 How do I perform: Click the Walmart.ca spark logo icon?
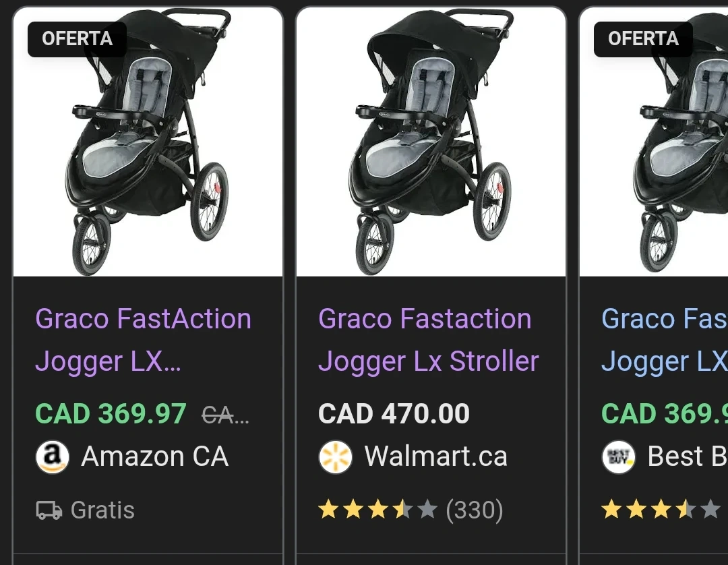click(x=335, y=457)
